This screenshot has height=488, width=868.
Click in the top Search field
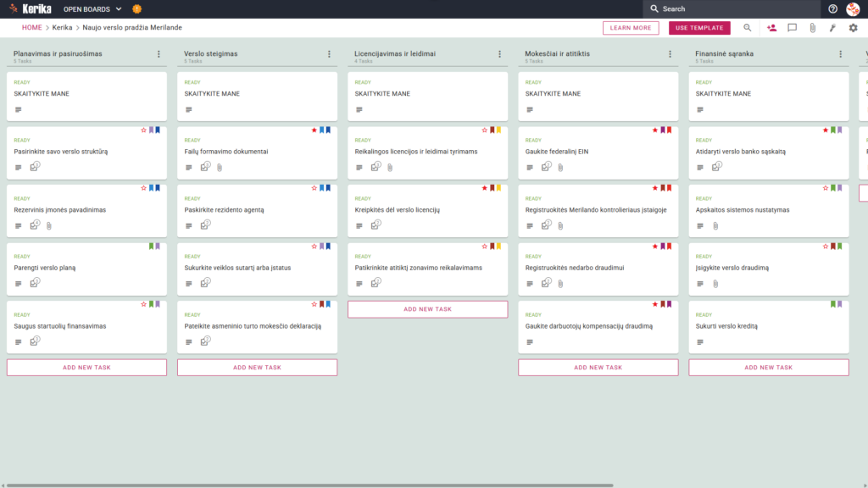[x=732, y=8]
